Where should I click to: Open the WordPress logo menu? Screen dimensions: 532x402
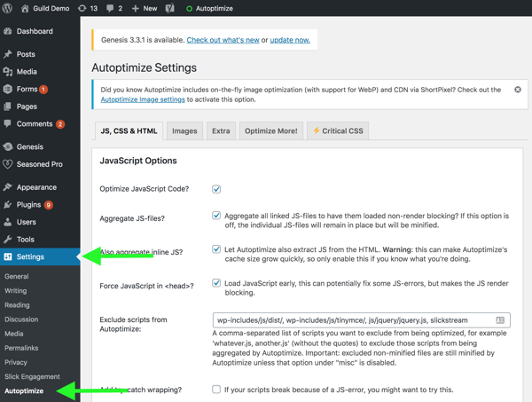7,8
